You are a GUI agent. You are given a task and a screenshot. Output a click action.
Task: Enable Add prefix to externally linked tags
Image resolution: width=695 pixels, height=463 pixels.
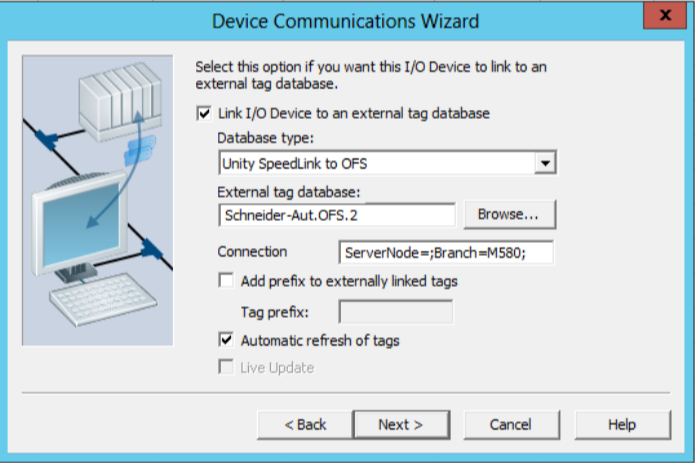226,281
